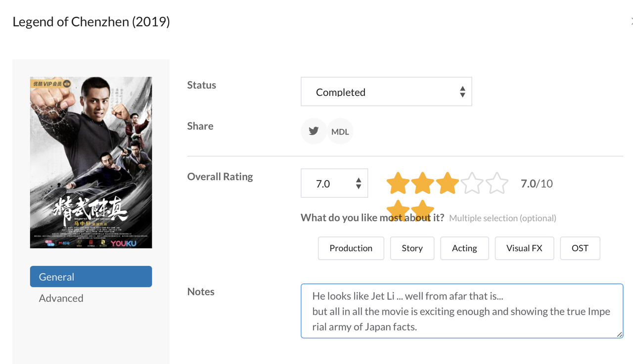Switch to the General tab
The width and height of the screenshot is (633, 364).
coord(91,277)
